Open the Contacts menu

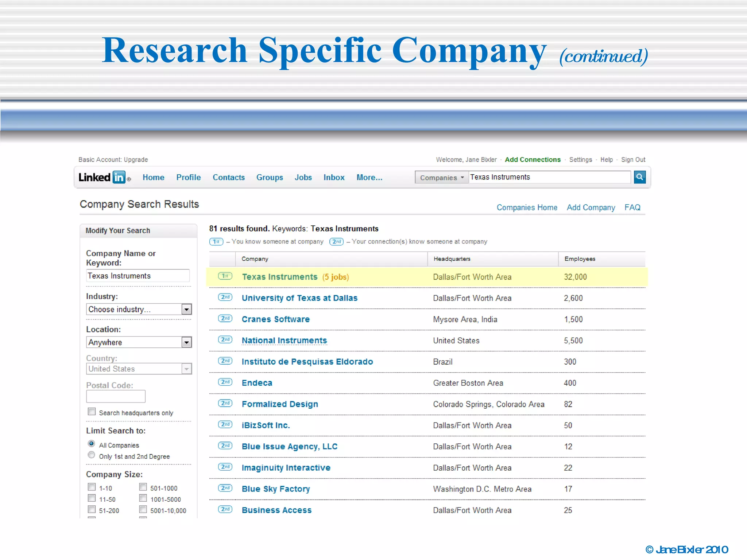coord(229,177)
